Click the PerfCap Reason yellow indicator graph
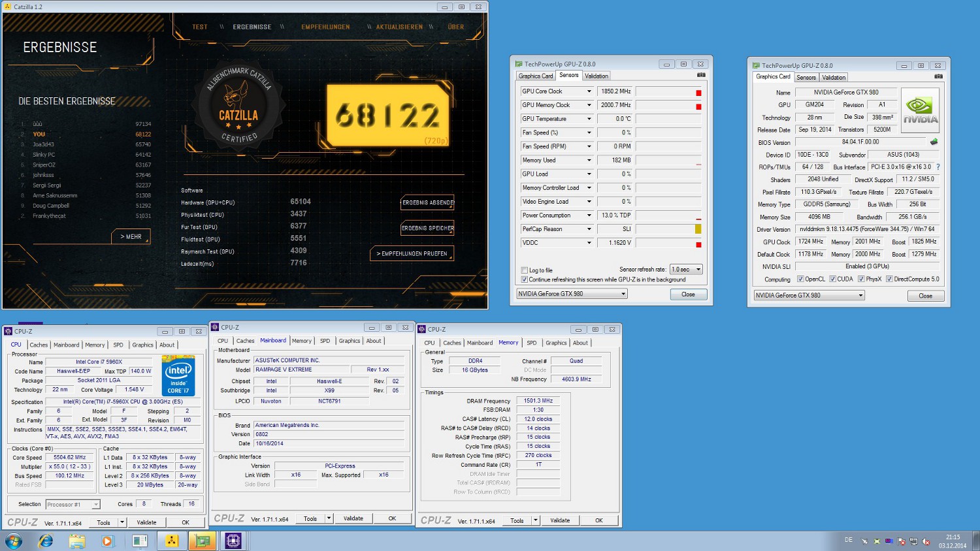The image size is (980, 551). point(669,229)
